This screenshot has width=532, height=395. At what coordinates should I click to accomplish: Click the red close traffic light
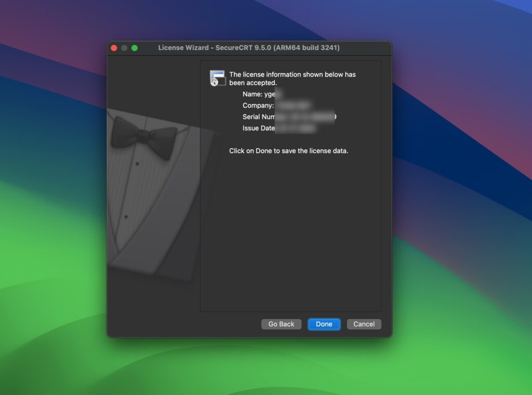(x=114, y=47)
